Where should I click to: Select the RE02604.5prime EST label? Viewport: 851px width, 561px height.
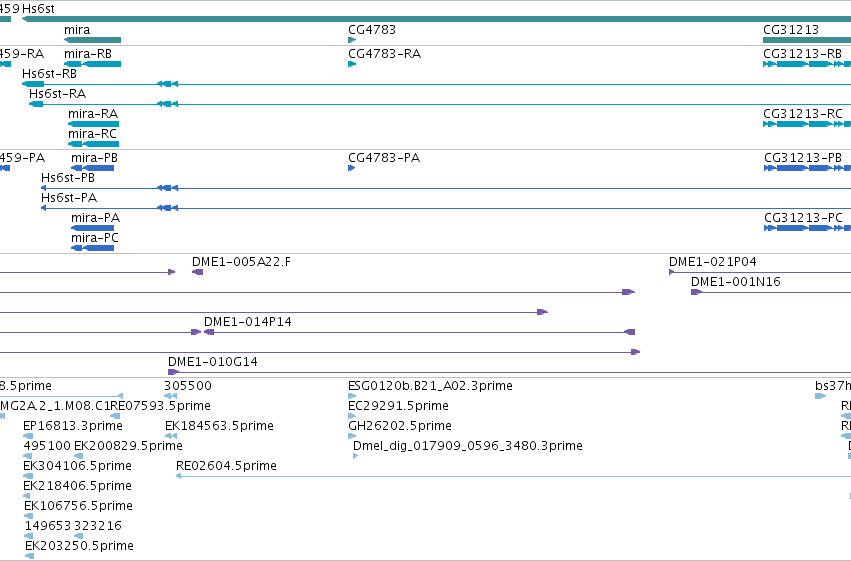tap(226, 466)
